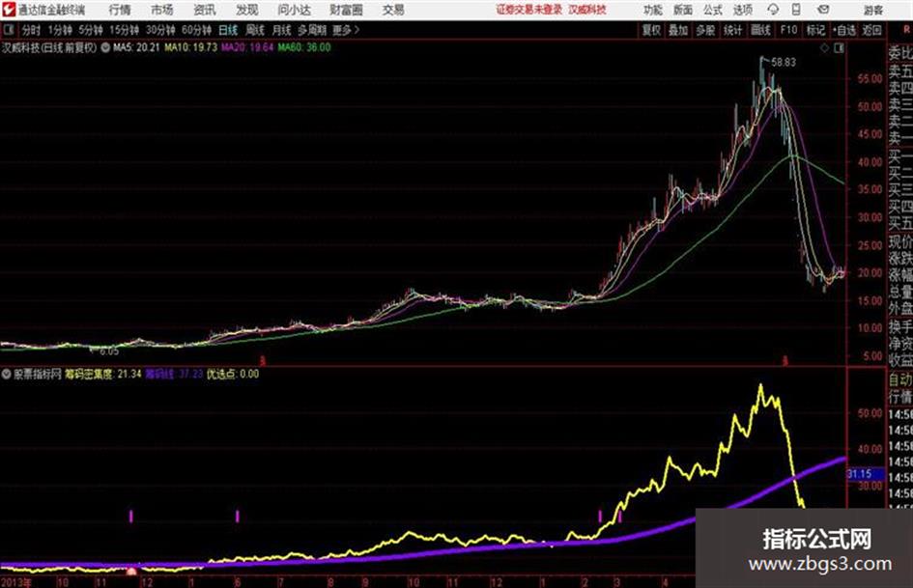913x588 pixels.
Task: Click the 证券交易未登录 login link
Action: pyautogui.click(x=529, y=10)
